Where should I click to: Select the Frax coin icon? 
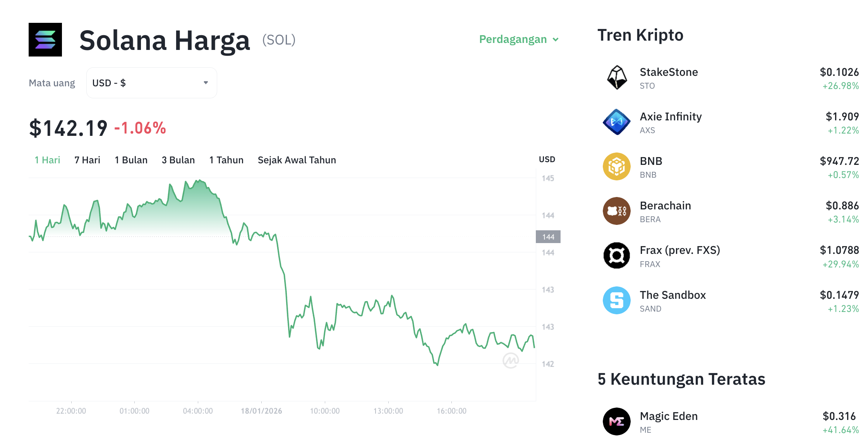[616, 256]
